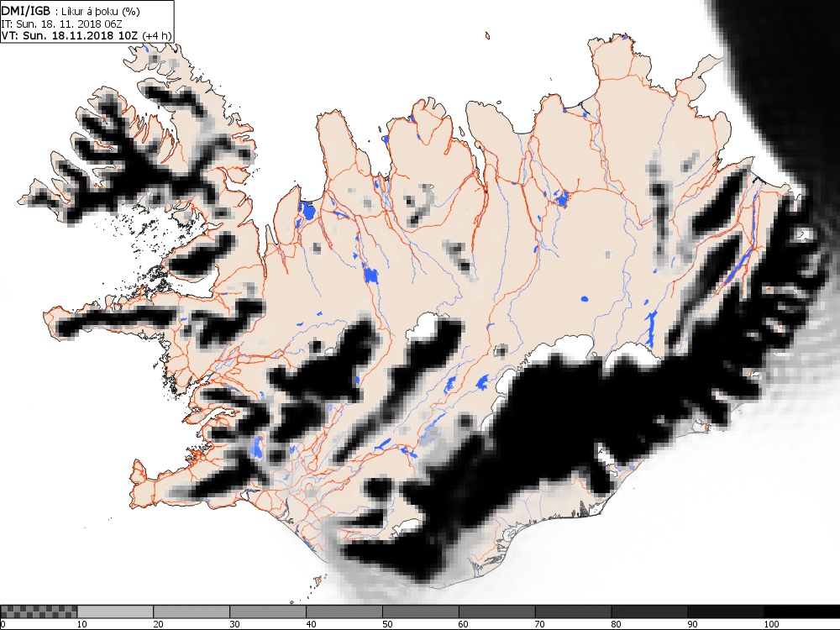Select the 20–30 gray legend swatch
840x630 pixels.
click(x=192, y=612)
